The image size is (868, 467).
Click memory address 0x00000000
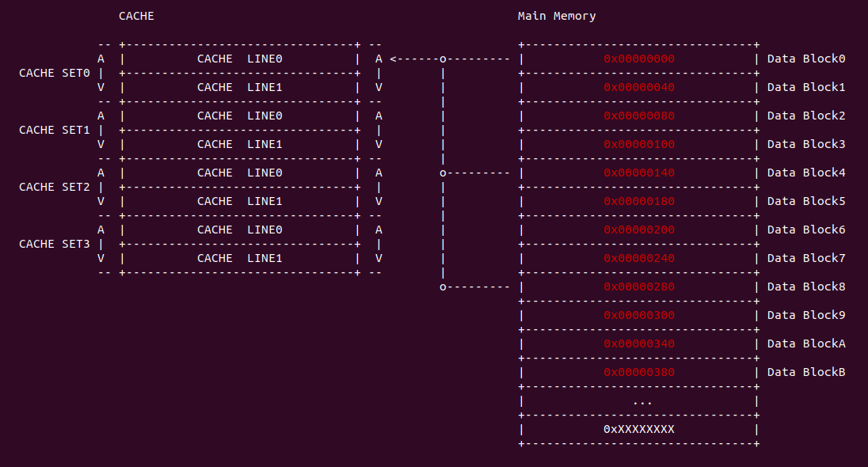pos(639,59)
